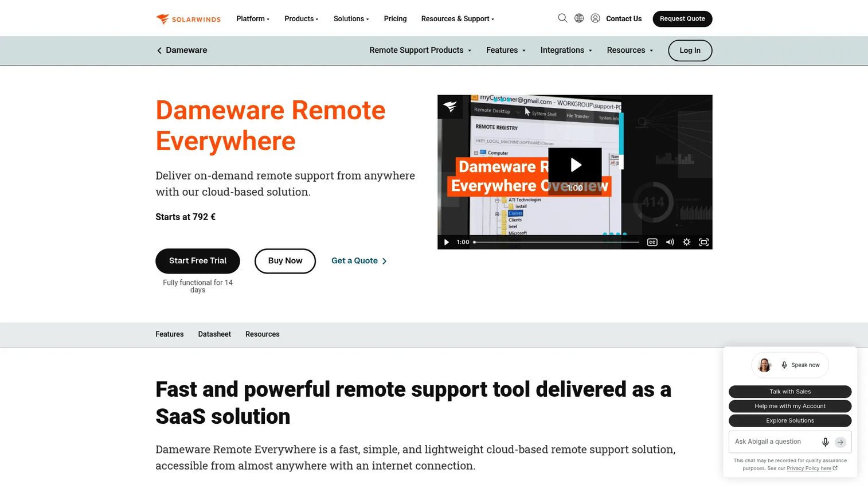The image size is (868, 488).
Task: Select the Resources anchor tab
Action: (x=263, y=334)
